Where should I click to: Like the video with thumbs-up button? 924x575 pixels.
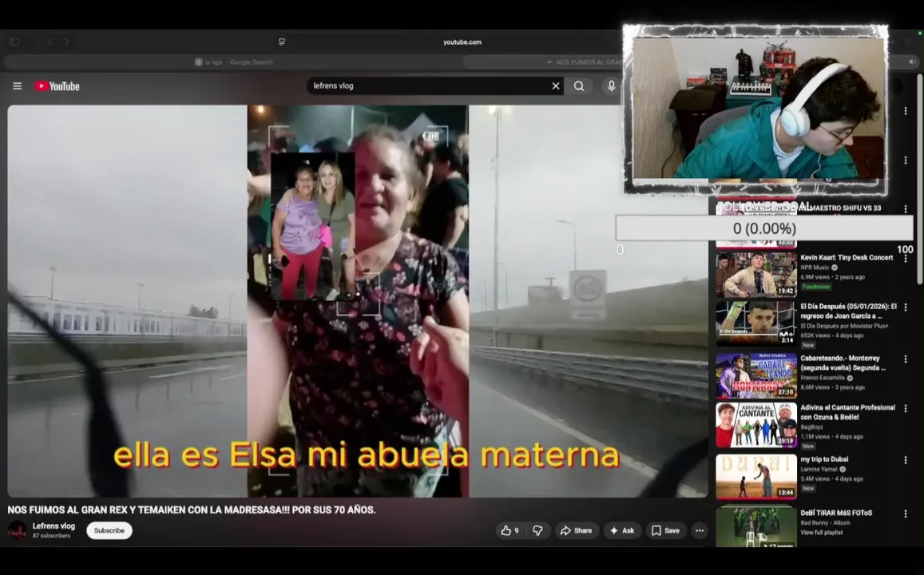click(510, 531)
